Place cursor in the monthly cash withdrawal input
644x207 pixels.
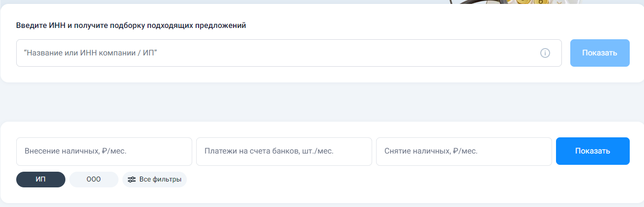click(464, 151)
